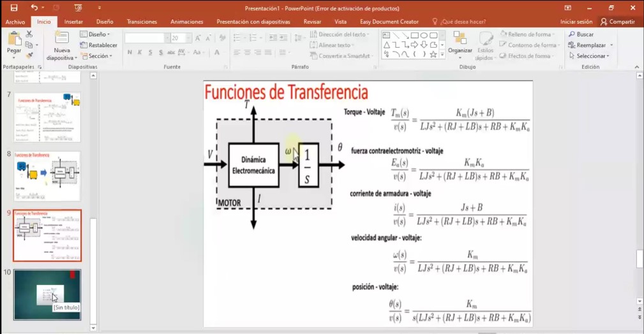Toggle italic formatting (K)
This screenshot has height=334, width=644.
click(x=140, y=52)
